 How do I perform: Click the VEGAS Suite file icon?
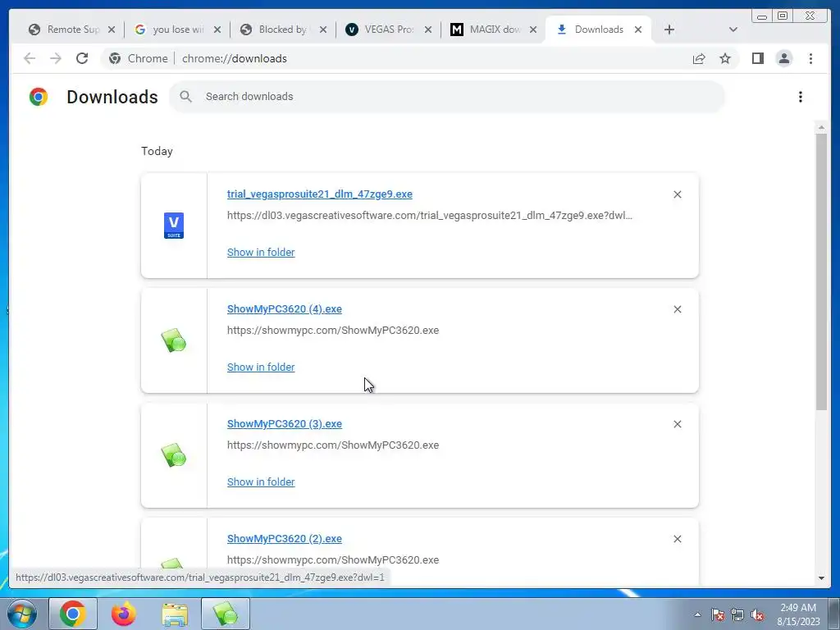174,226
